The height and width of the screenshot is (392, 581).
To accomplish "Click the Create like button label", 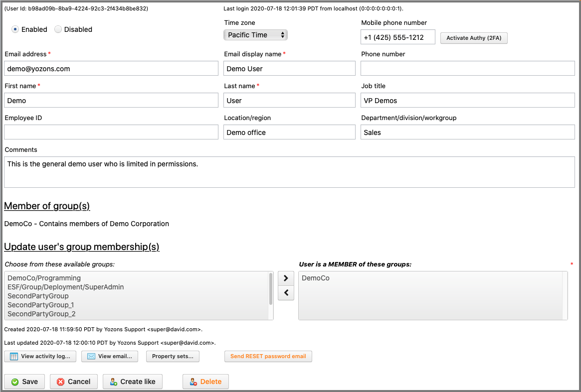I will pyautogui.click(x=138, y=382).
